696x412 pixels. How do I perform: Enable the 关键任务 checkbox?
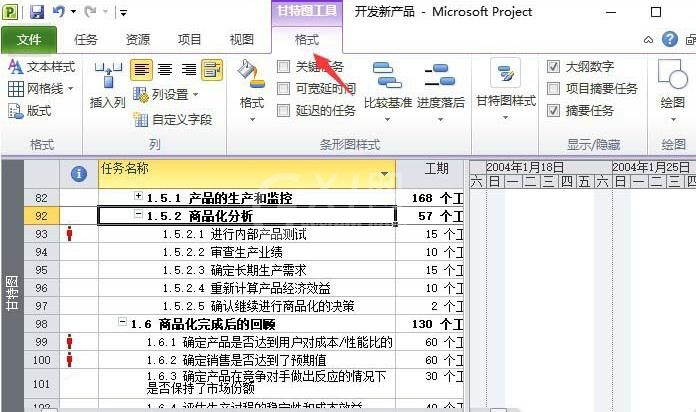(x=283, y=67)
